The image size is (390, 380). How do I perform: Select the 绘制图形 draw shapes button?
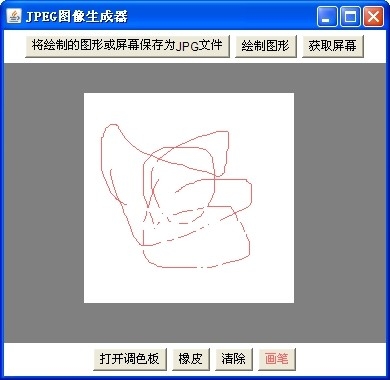tap(266, 46)
